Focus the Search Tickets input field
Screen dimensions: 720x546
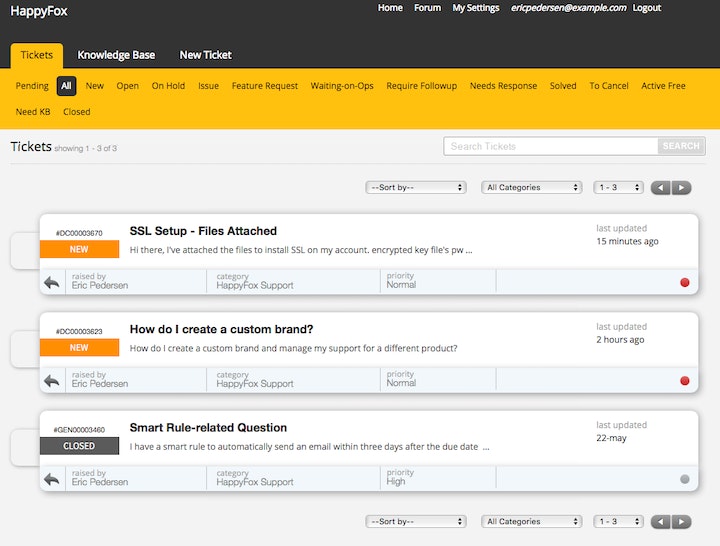[x=551, y=146]
